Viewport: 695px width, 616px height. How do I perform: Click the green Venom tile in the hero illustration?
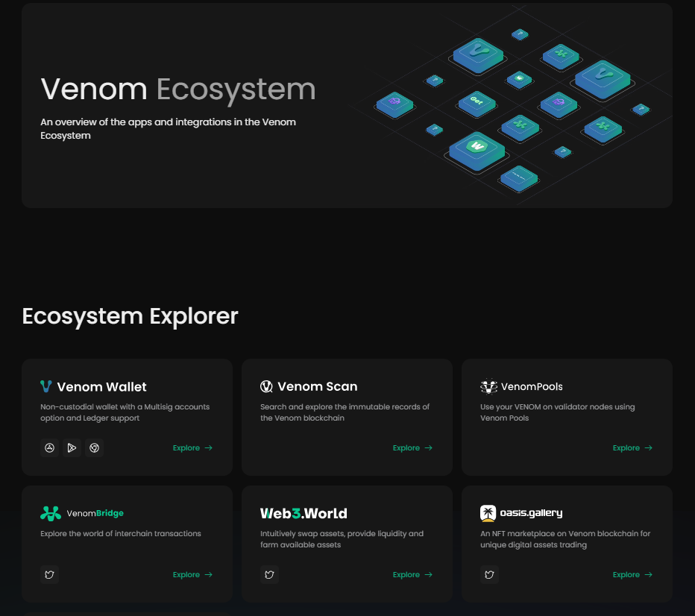[476, 55]
